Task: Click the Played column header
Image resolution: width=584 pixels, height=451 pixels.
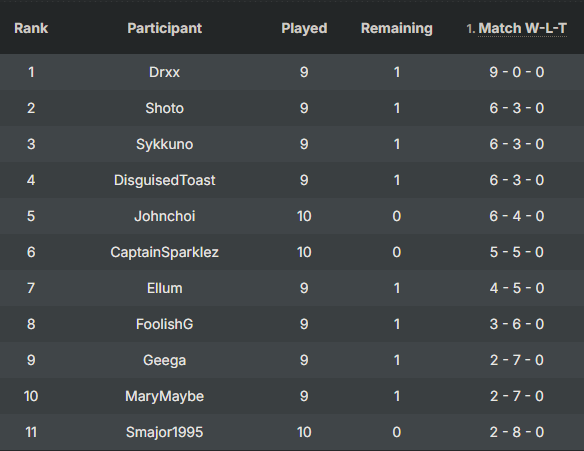Action: point(304,28)
